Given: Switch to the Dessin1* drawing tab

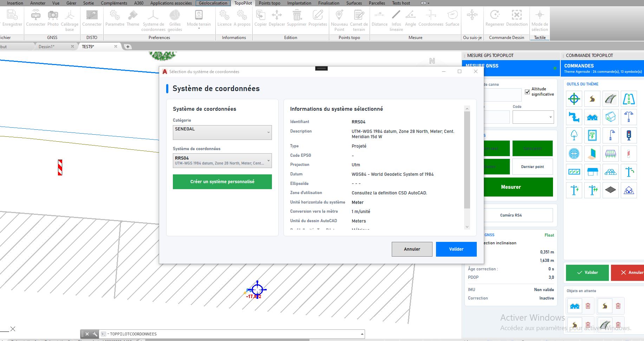Looking at the screenshot, I should coord(56,46).
